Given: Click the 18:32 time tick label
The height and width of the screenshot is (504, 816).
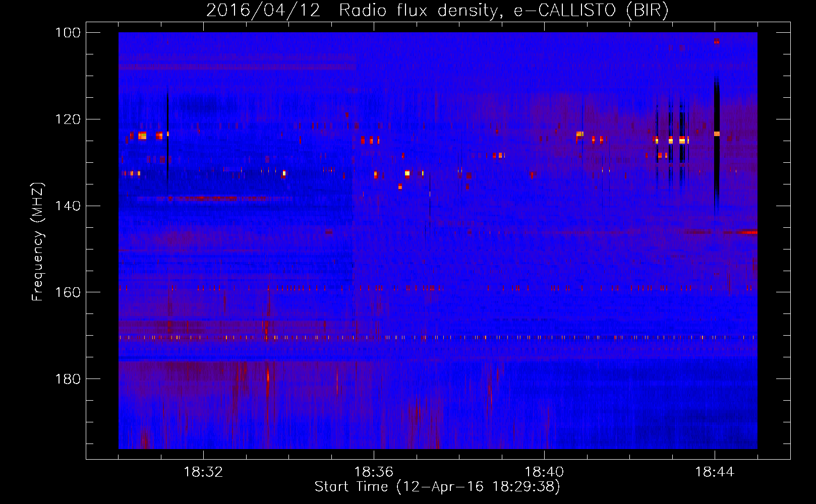Looking at the screenshot, I should pyautogui.click(x=203, y=472).
